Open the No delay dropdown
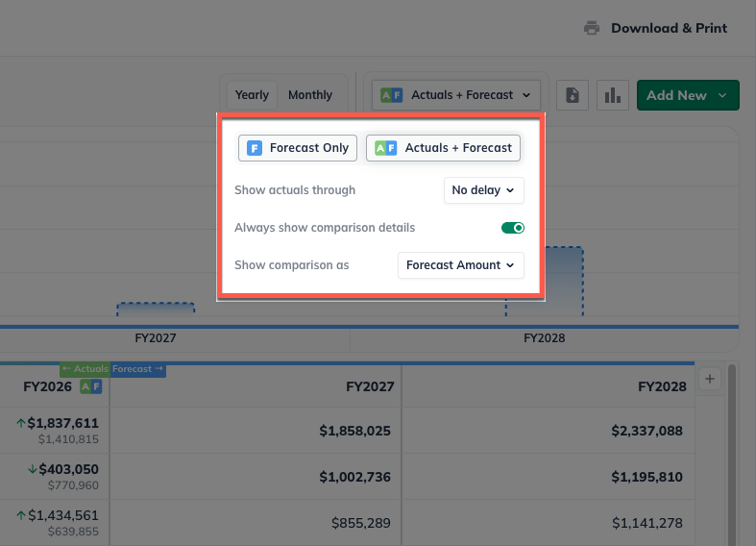Viewport: 756px width, 546px height. tap(484, 190)
